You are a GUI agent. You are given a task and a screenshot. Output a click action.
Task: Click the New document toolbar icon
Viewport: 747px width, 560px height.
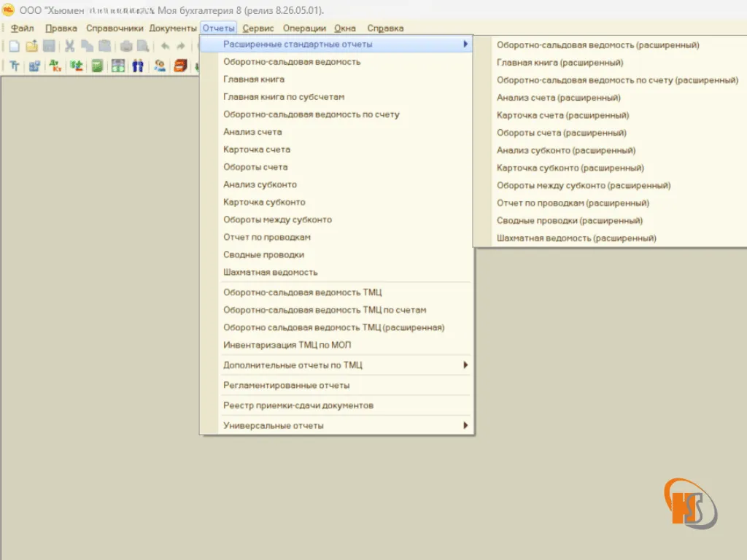pos(15,46)
